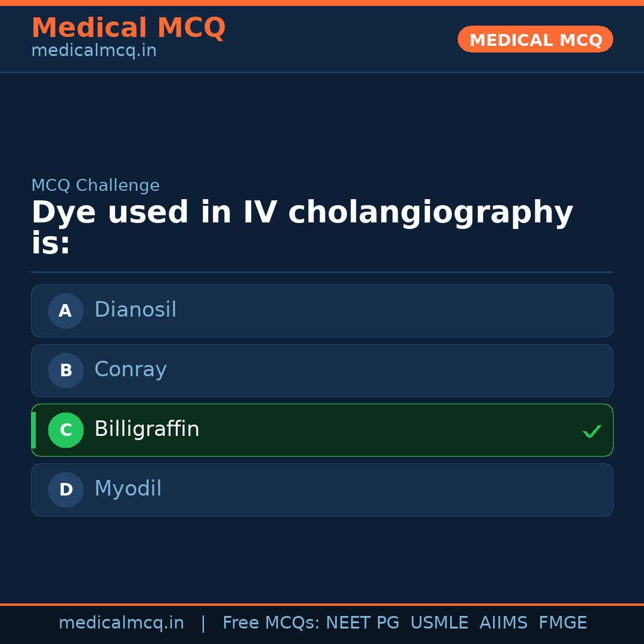The image size is (644, 644).
Task: Open the FMGE free MCQs link
Action: [562, 623]
